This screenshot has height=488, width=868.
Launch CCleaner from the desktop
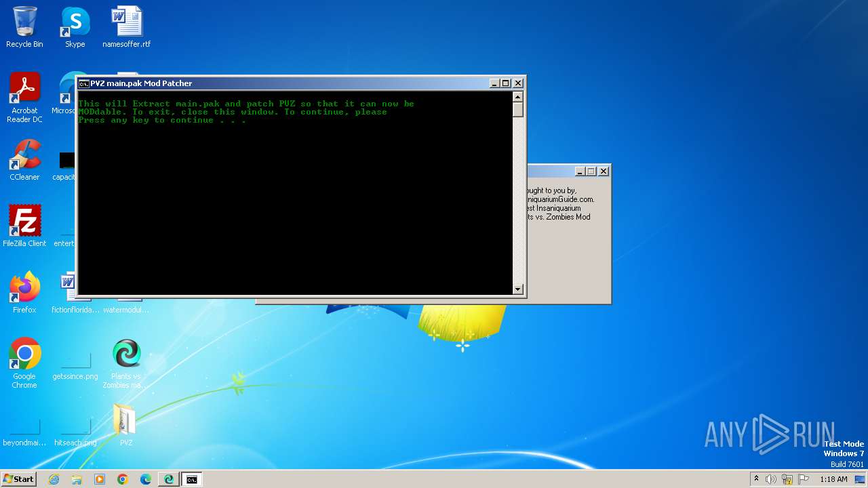[x=24, y=160]
